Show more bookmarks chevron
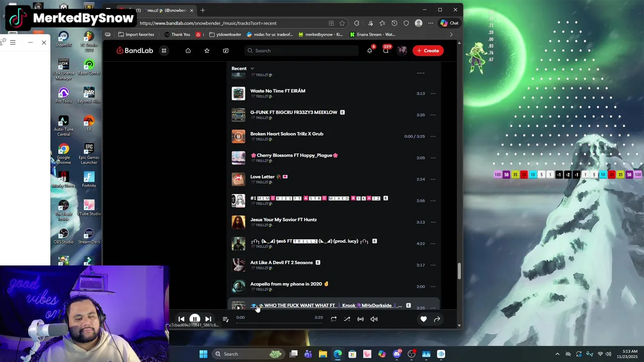644x362 pixels. pos(451,35)
